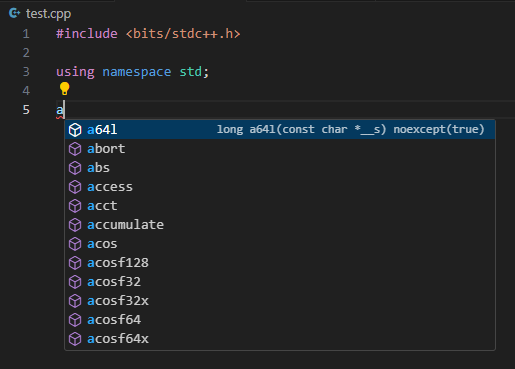Click the cube icon beside acosf64x
This screenshot has height=369, width=515.
75,339
